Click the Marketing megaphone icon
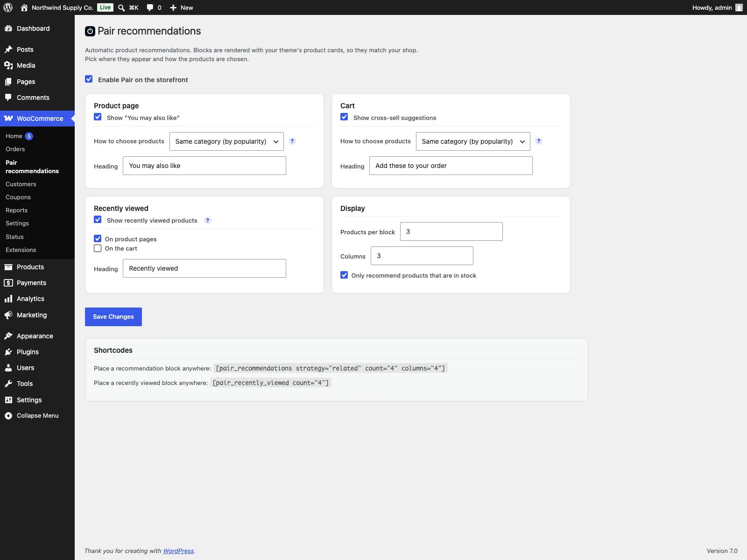Image resolution: width=747 pixels, height=560 pixels. [x=8, y=315]
